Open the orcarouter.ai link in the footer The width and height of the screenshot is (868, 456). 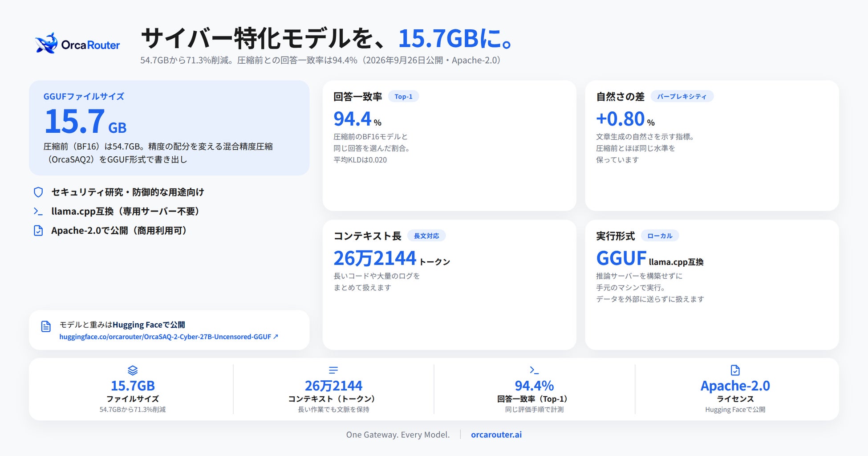pyautogui.click(x=496, y=435)
